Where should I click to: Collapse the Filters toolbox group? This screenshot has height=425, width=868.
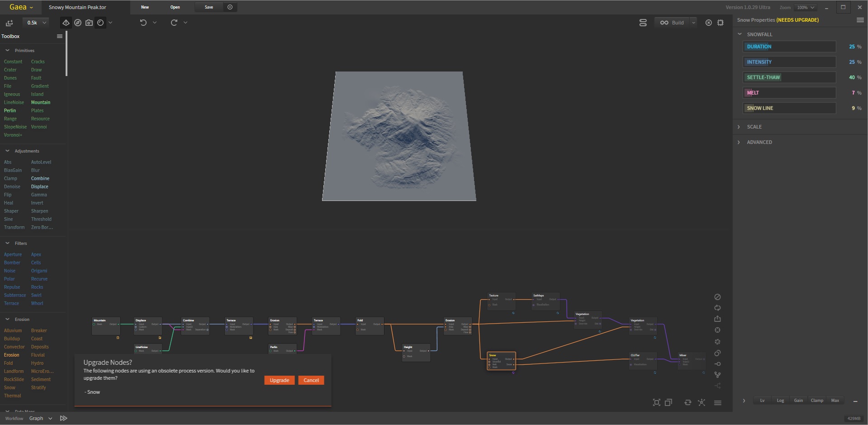coord(7,243)
